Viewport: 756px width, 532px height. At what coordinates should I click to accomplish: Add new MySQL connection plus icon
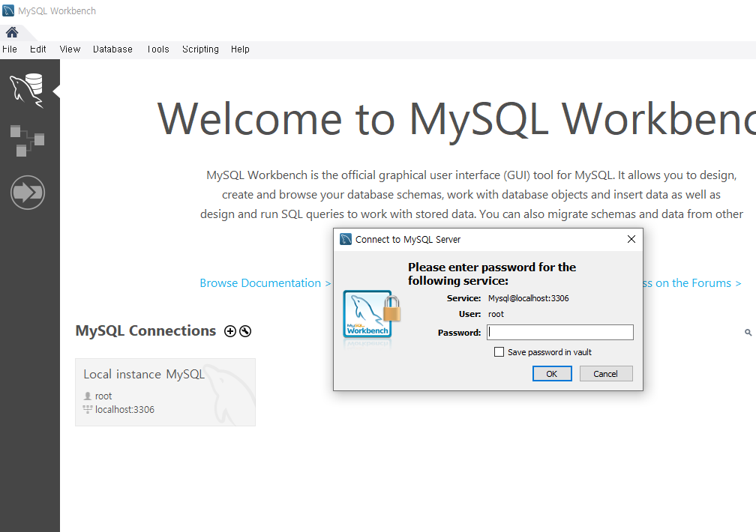(x=230, y=331)
